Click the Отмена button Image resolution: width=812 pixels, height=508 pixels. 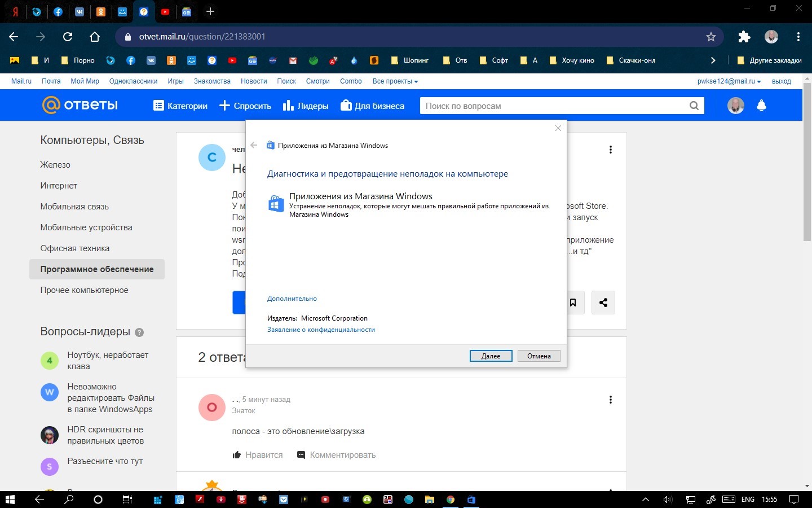pyautogui.click(x=539, y=356)
